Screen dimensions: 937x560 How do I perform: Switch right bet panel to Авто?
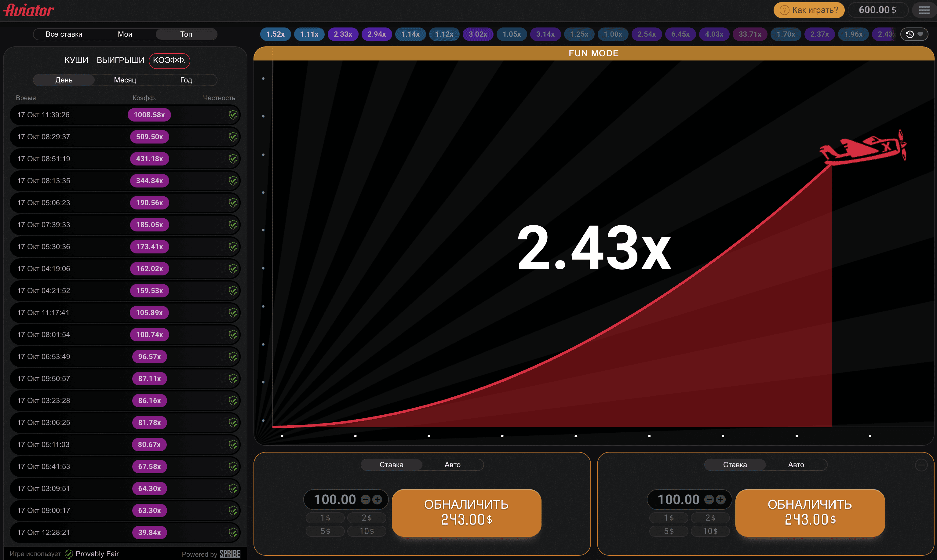coord(796,465)
